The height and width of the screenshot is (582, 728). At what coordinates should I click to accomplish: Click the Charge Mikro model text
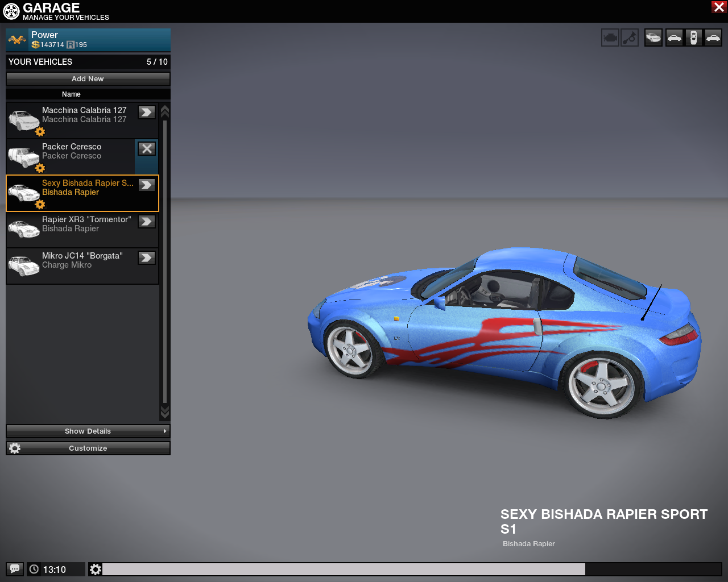[67, 265]
